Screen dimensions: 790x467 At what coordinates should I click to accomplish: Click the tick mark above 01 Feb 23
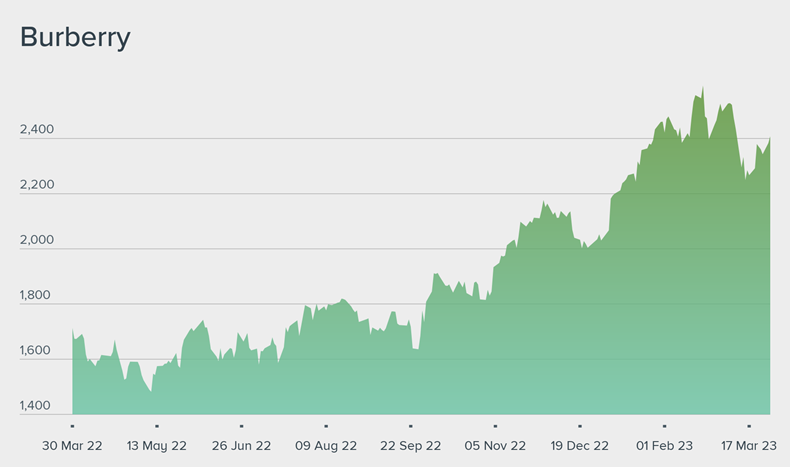tap(665, 426)
